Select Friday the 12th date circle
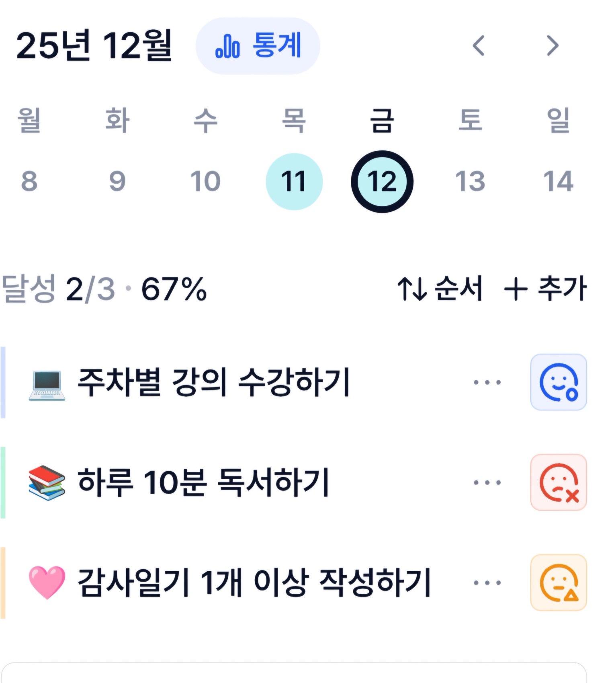 click(382, 181)
